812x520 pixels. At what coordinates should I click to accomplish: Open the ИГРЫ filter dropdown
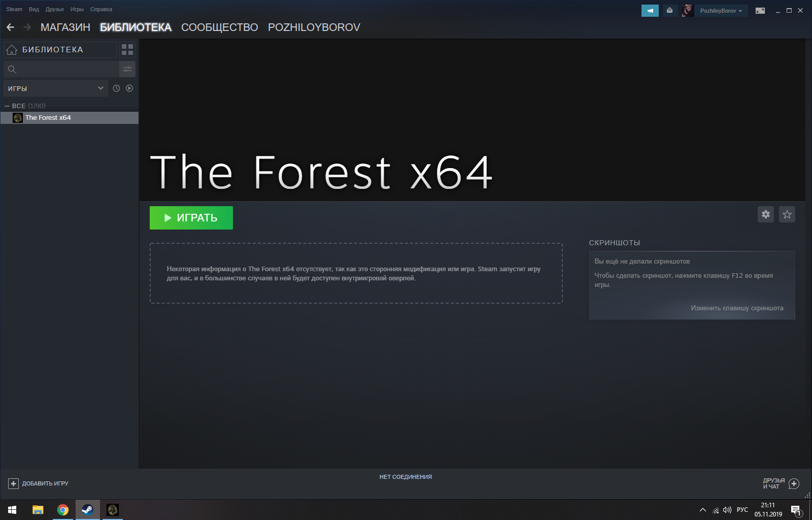[56, 88]
